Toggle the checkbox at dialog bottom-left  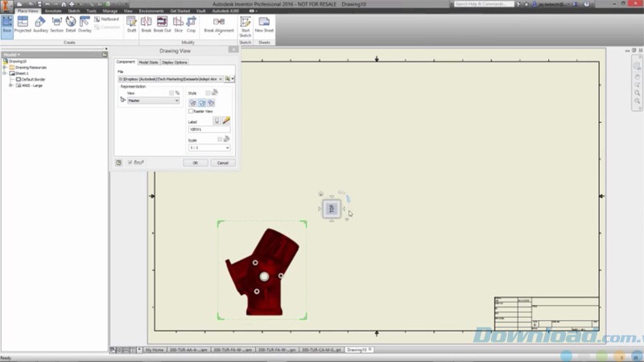130,162
